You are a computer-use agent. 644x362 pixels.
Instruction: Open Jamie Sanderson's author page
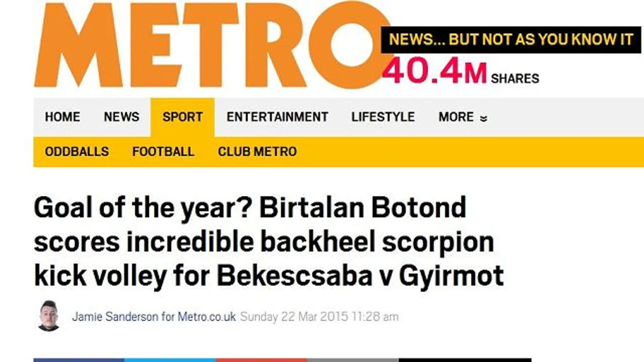[154, 317]
